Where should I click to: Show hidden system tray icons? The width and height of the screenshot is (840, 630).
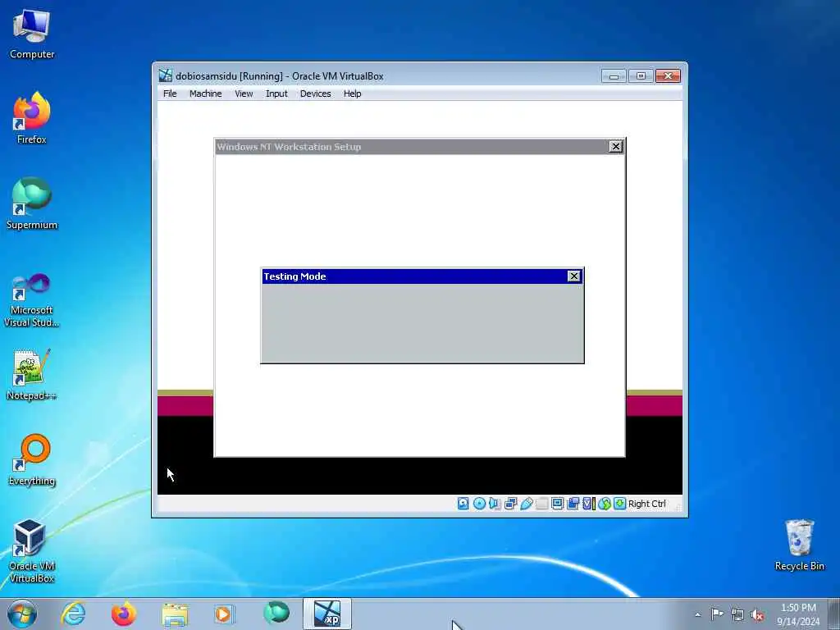click(x=697, y=614)
